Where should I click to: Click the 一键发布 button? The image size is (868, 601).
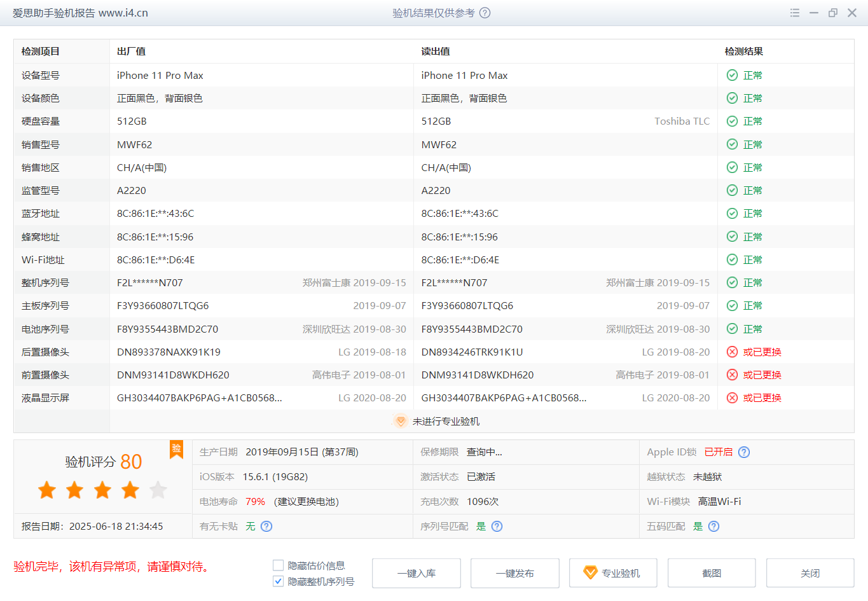[x=515, y=573]
